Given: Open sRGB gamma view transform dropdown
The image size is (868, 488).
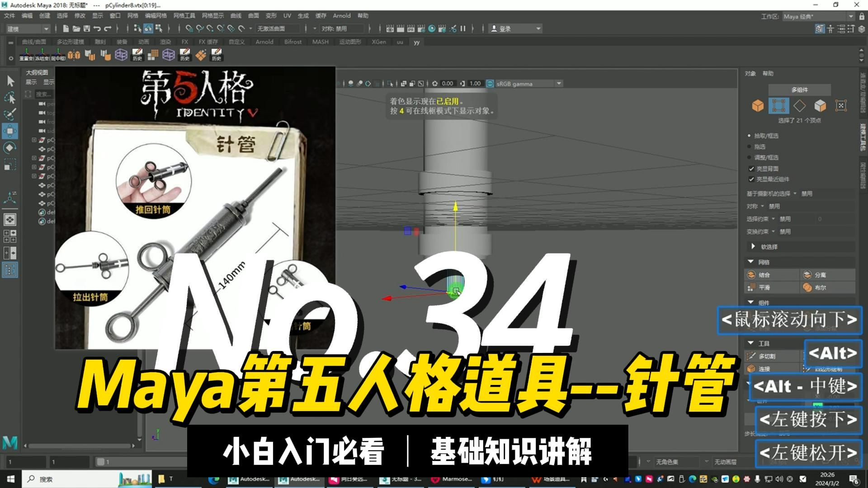Looking at the screenshot, I should pos(528,84).
